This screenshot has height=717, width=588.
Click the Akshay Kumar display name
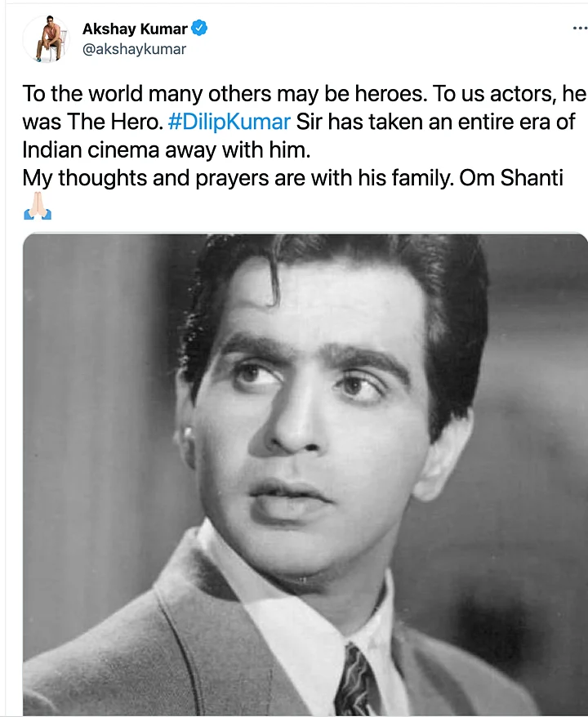[x=135, y=29]
